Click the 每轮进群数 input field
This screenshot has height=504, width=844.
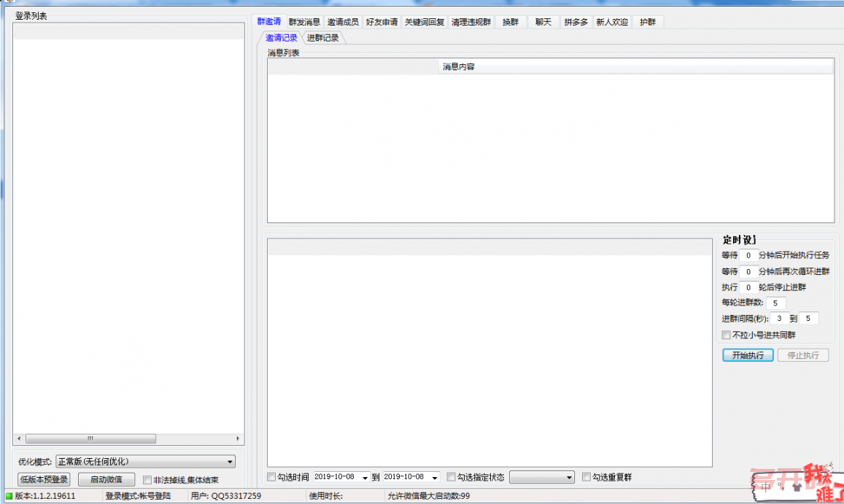(x=775, y=303)
